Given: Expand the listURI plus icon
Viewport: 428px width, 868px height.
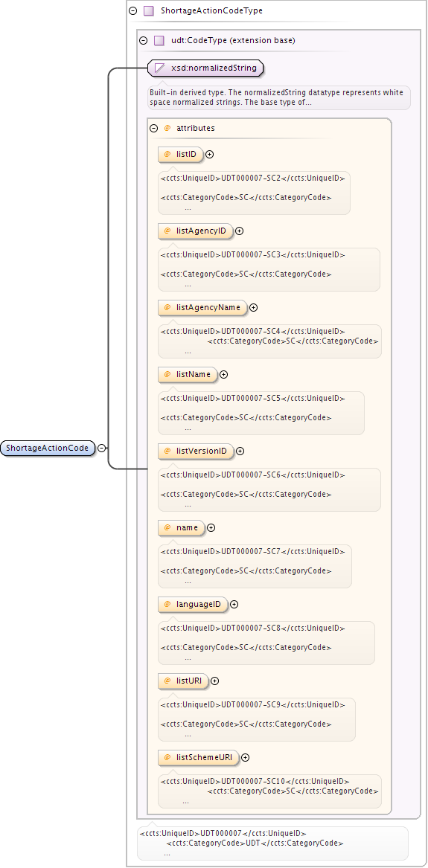Looking at the screenshot, I should coord(215,681).
